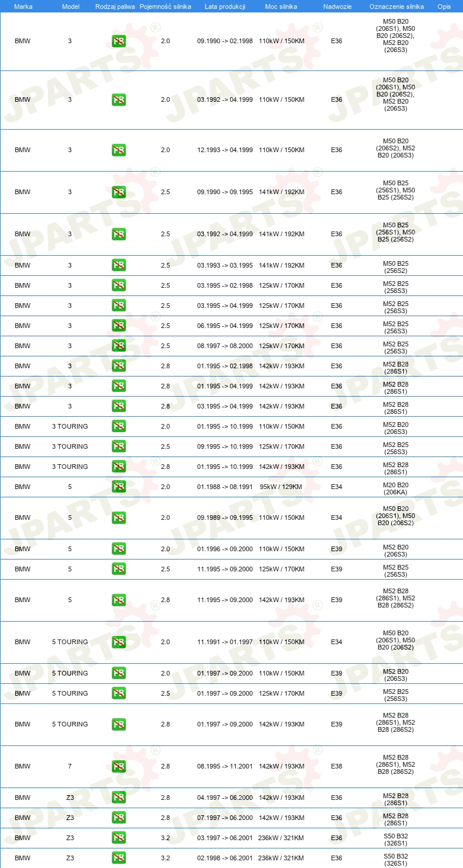Click fuel icon in Z3 02.1998 -> 06.2001 row
The image size is (463, 868).
click(x=118, y=858)
